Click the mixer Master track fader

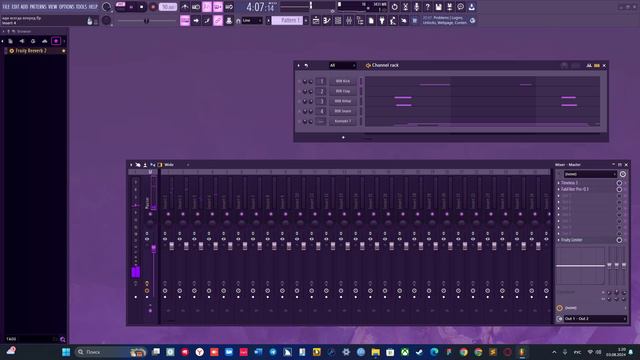pos(153,248)
